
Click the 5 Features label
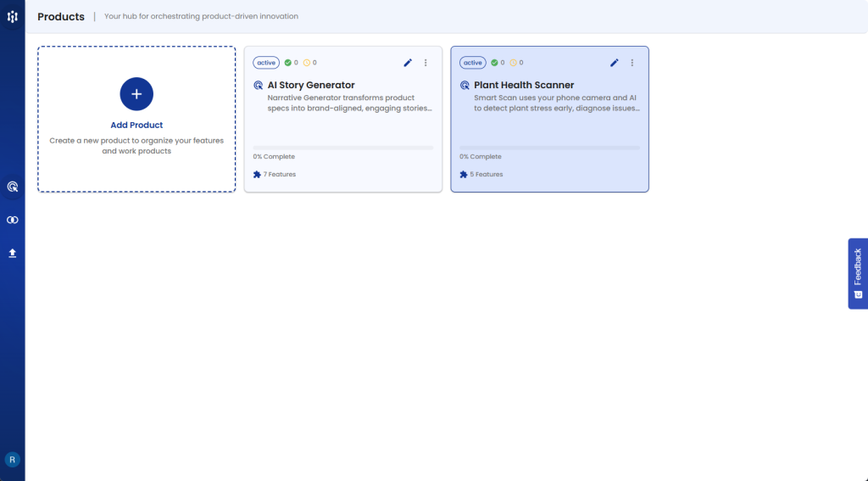point(486,175)
